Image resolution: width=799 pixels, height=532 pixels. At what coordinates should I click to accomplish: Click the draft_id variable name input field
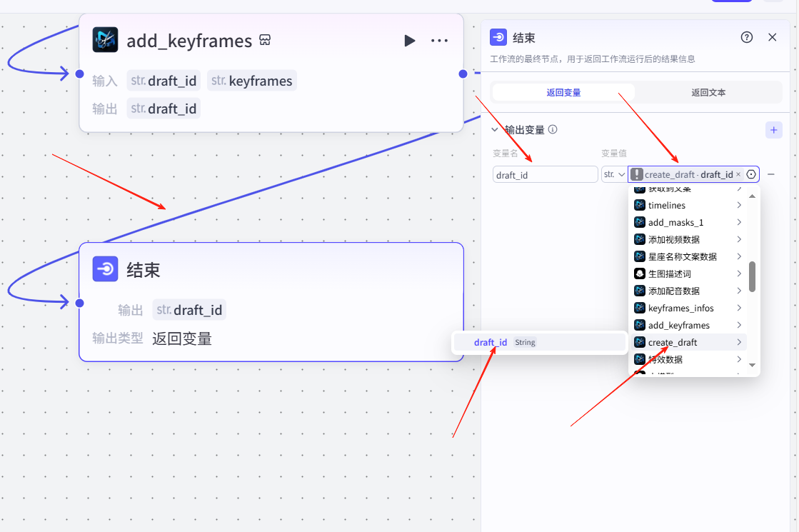click(x=545, y=175)
